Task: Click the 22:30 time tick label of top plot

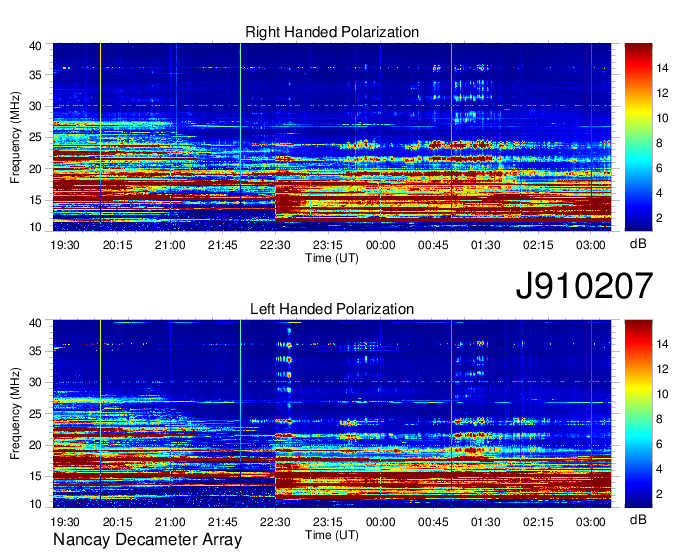Action: click(x=275, y=245)
